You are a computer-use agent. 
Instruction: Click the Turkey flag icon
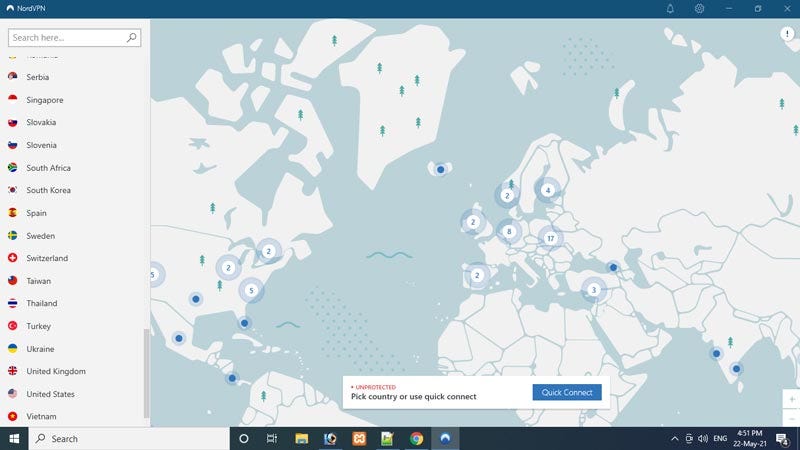[13, 326]
